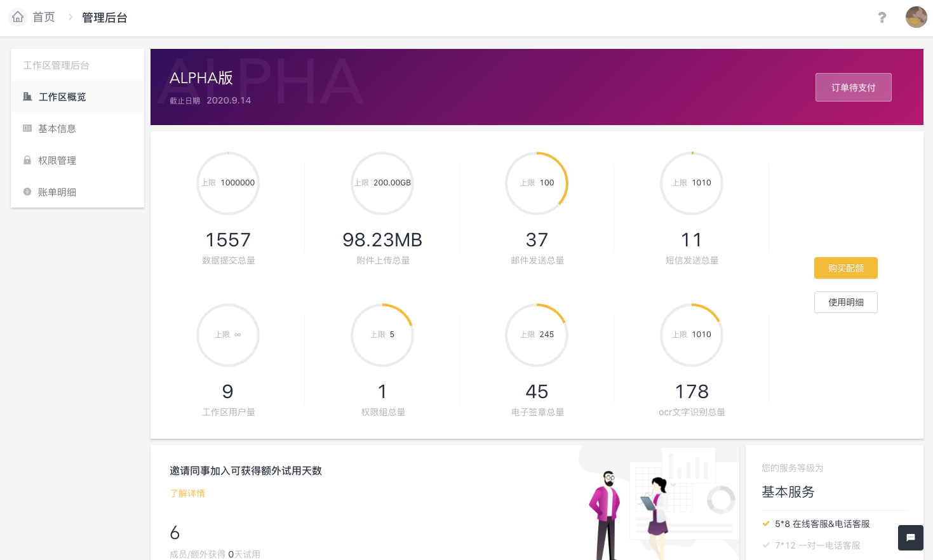
Task: Click the building icon beside 工作区概览
Action: 27,97
